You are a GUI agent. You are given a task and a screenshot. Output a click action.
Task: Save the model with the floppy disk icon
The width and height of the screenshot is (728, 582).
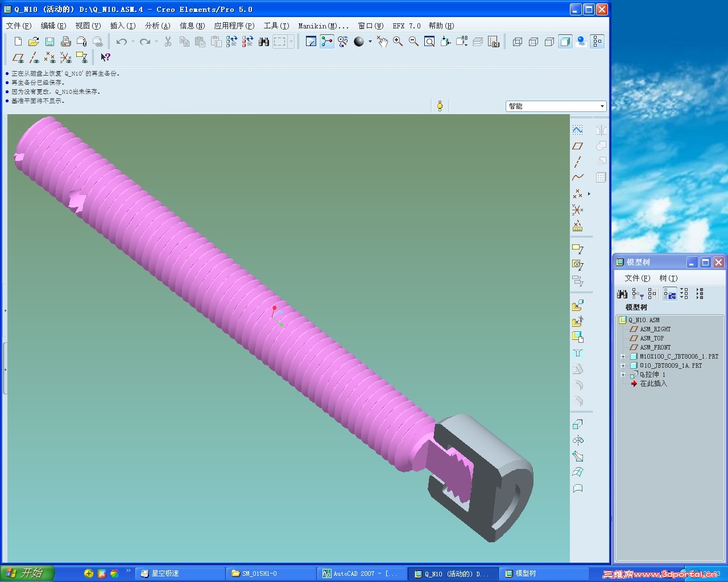click(49, 41)
